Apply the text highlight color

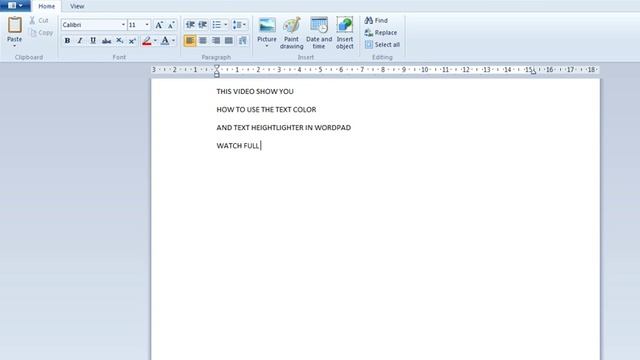(x=147, y=41)
